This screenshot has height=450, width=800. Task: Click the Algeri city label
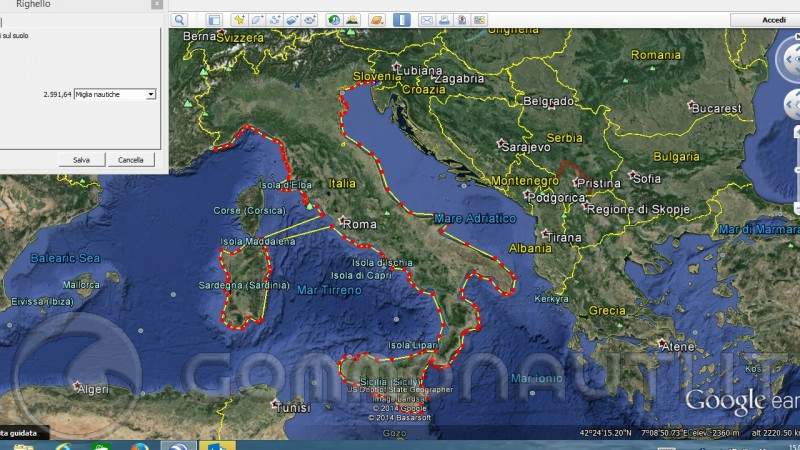click(93, 389)
